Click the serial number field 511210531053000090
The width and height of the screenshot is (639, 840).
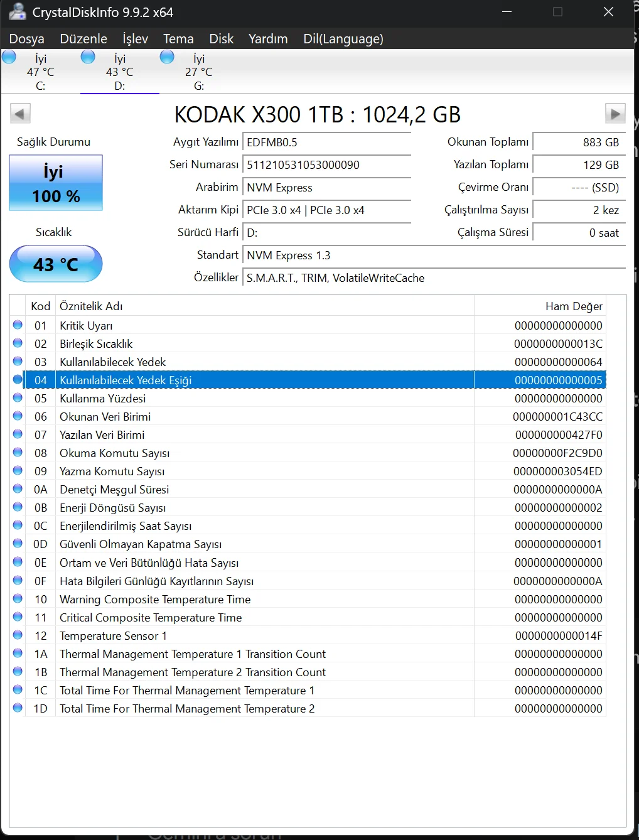[x=327, y=165]
